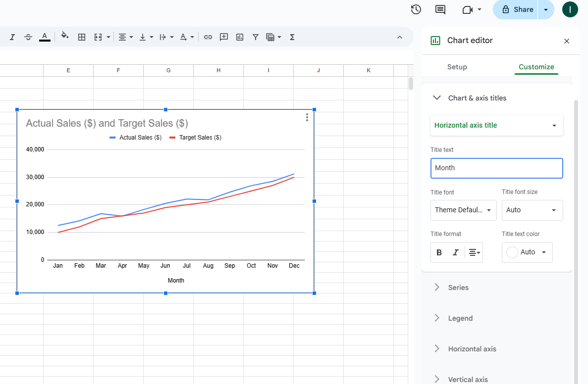This screenshot has height=384, width=588.
Task: Click the insert link icon
Action: (x=208, y=37)
